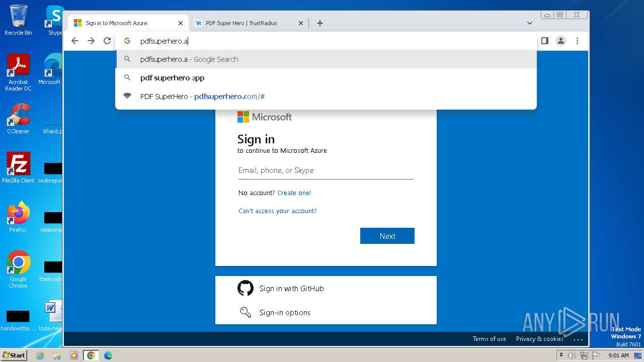Open Windows Media Player from taskbar

[x=73, y=355]
